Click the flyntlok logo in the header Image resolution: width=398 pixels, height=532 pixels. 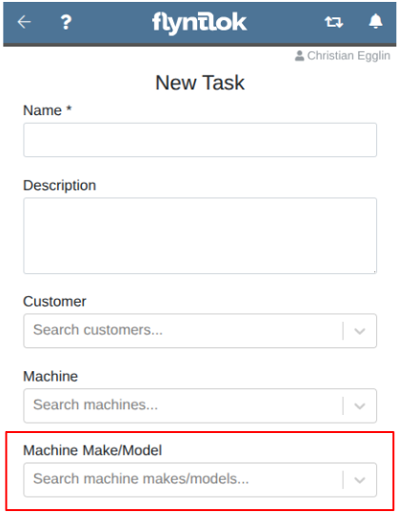(x=199, y=23)
